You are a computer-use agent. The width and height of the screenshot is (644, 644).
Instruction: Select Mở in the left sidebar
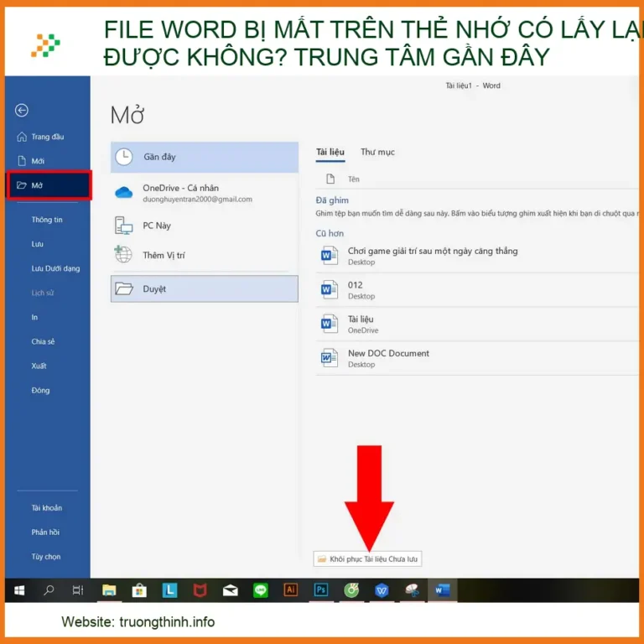click(x=48, y=185)
